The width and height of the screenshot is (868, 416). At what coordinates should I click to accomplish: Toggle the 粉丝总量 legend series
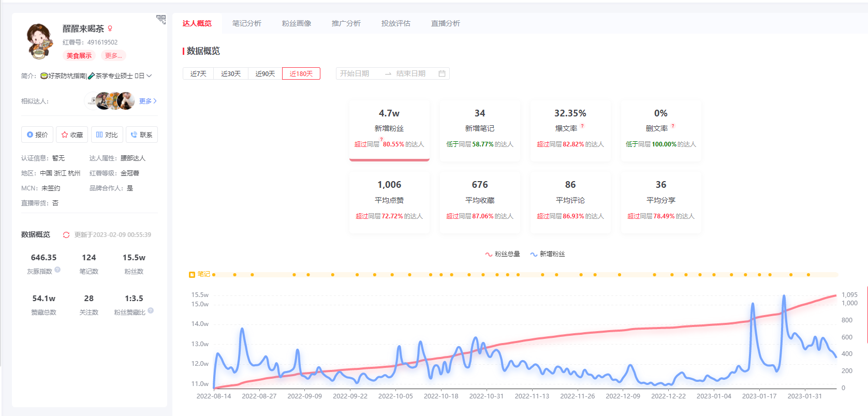point(503,254)
